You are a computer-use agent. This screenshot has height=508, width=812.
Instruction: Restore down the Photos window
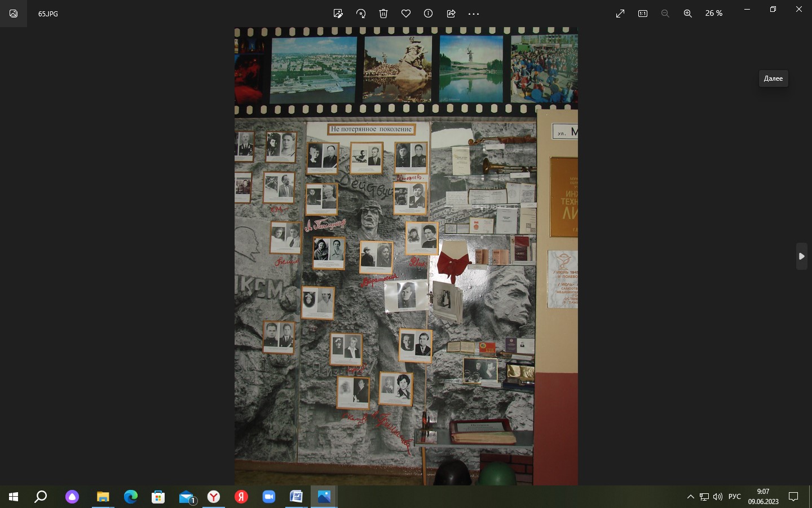click(x=773, y=9)
